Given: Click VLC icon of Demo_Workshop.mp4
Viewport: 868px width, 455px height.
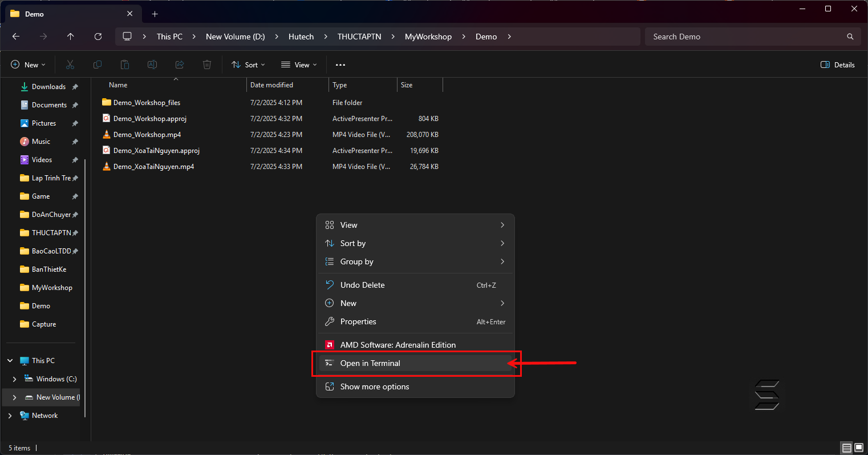Looking at the screenshot, I should pyautogui.click(x=106, y=135).
